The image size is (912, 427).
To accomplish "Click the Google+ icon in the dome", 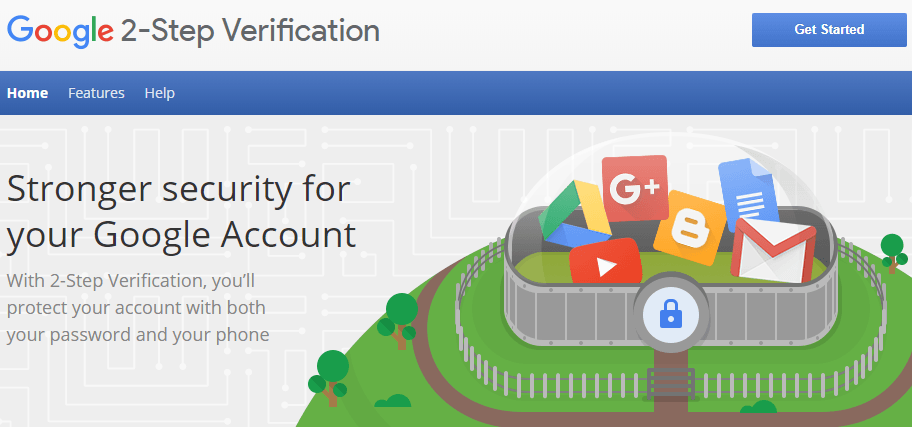I will [634, 189].
